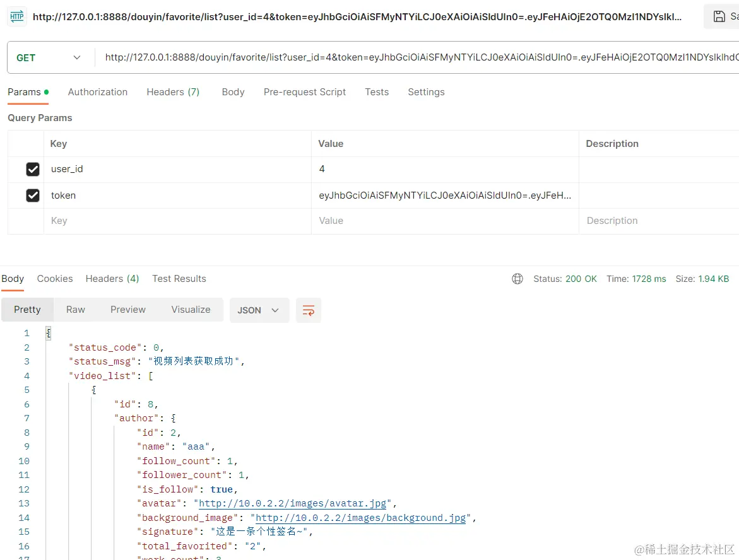Click the Size: 1.94 KB text
This screenshot has width=739, height=560.
pos(702,279)
